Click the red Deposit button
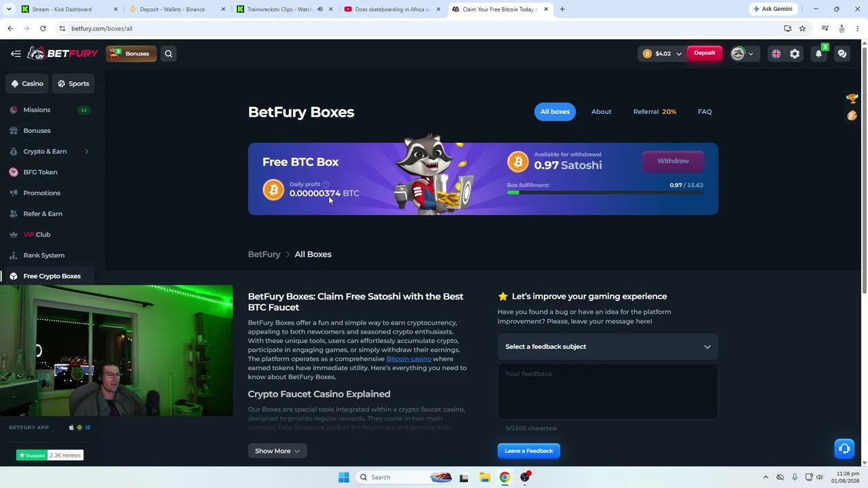Image resolution: width=868 pixels, height=488 pixels. (704, 54)
